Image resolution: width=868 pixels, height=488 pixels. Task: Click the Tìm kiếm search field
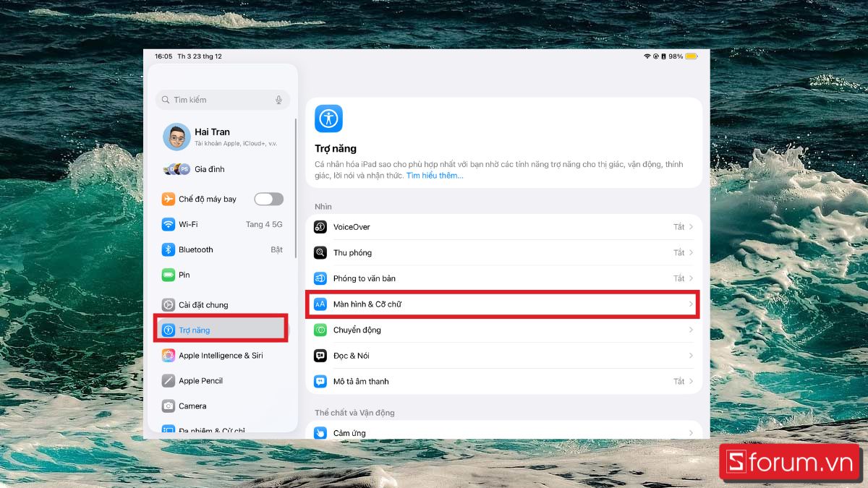[x=223, y=100]
